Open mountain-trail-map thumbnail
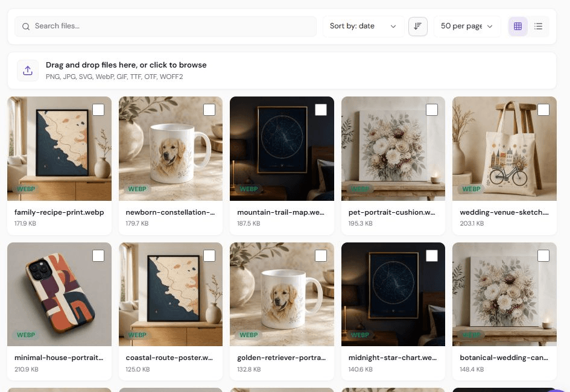The image size is (570, 392). click(282, 148)
